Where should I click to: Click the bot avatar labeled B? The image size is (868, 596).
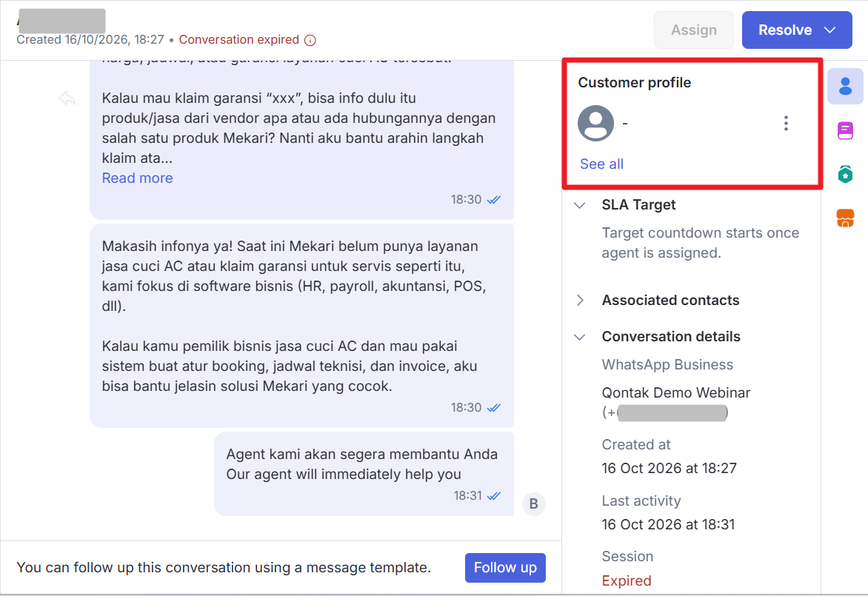tap(534, 503)
